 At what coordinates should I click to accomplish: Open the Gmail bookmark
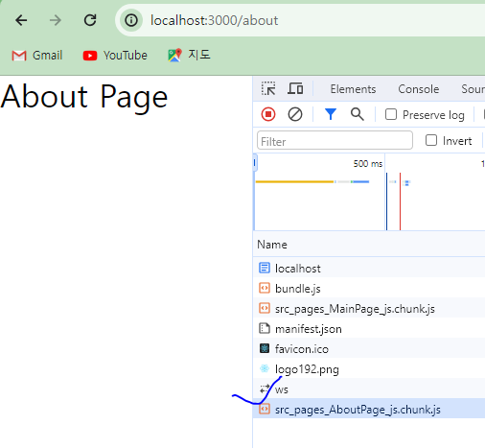[36, 56]
